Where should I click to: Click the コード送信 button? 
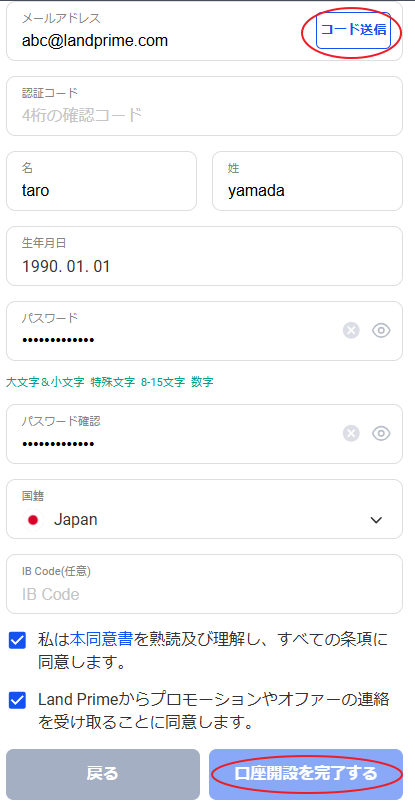tap(353, 30)
